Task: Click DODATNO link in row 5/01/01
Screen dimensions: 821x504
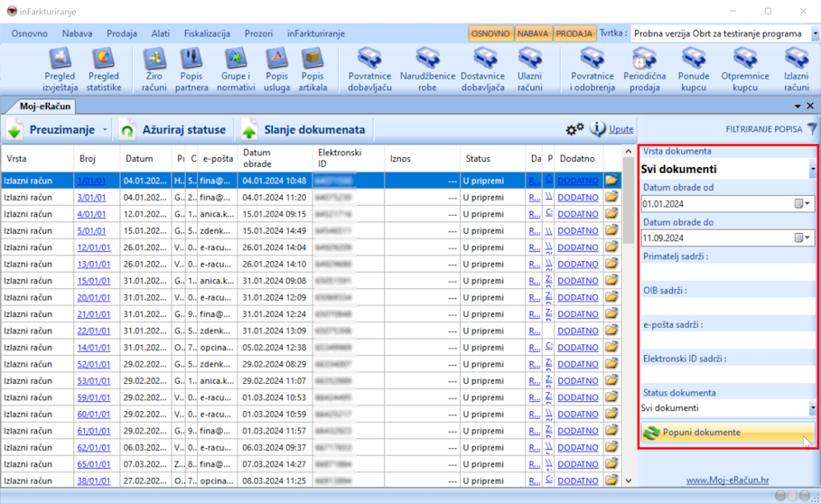Action: (x=577, y=231)
